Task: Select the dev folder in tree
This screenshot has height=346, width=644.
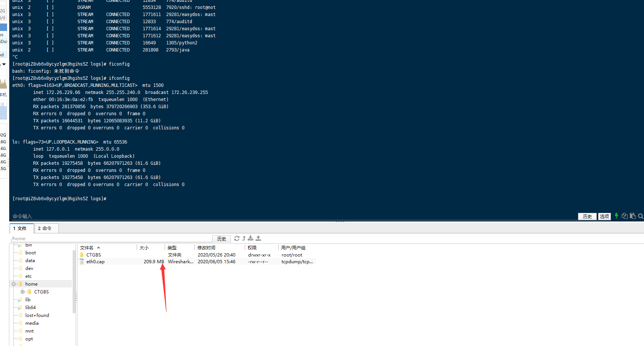Action: pos(29,268)
